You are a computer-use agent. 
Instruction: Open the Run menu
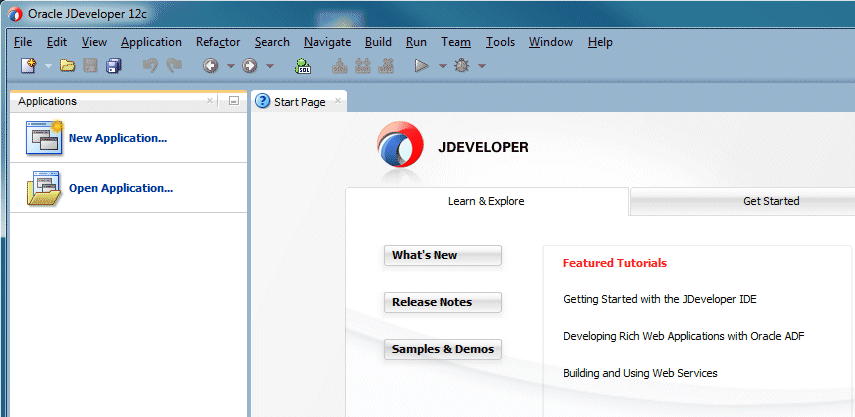(x=416, y=42)
